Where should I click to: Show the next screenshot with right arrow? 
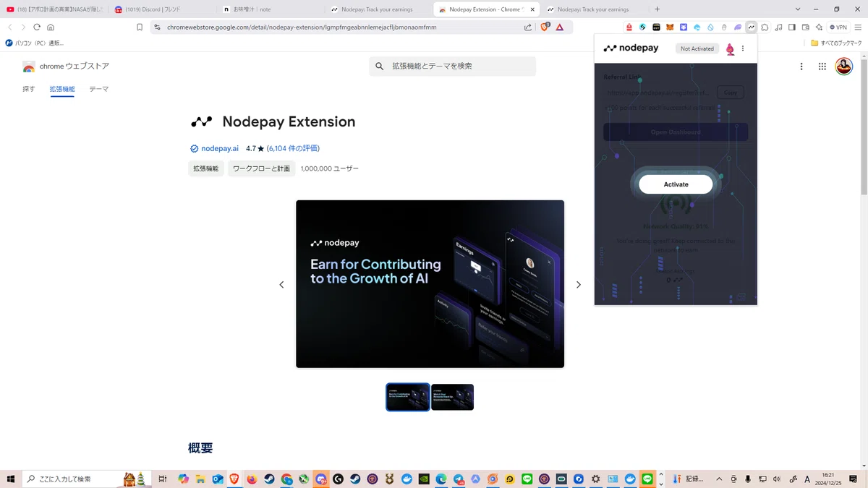click(578, 285)
